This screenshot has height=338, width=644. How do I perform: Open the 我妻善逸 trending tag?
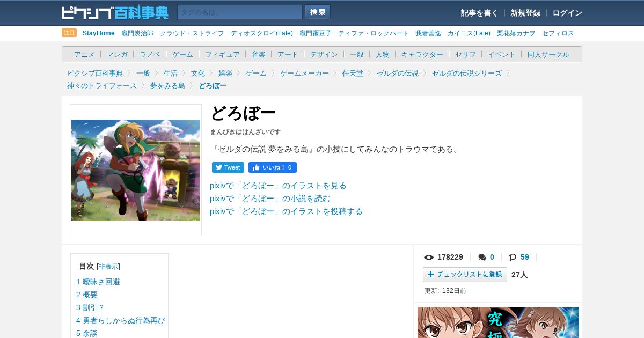(x=428, y=33)
